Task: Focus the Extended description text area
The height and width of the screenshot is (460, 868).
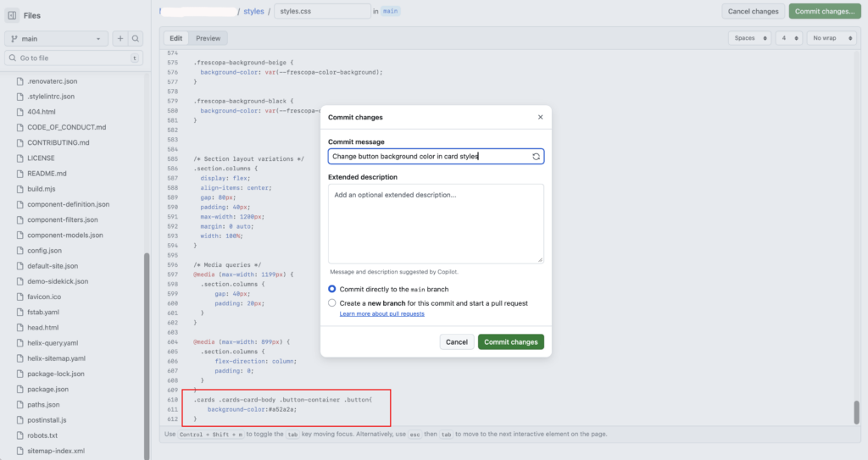Action: pos(436,224)
